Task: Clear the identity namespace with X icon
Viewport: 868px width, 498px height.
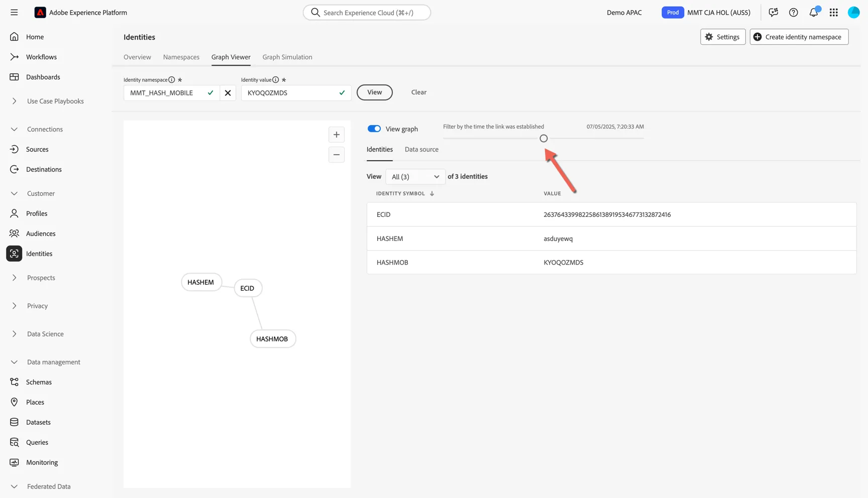Action: (x=228, y=93)
